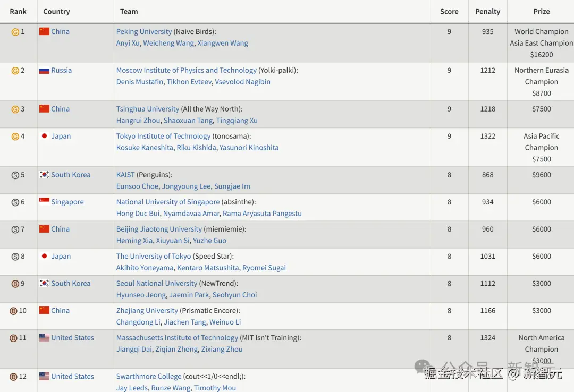The width and height of the screenshot is (574, 392).
Task: Click contestant Kentaro Matsushita's name
Action: coord(208,268)
